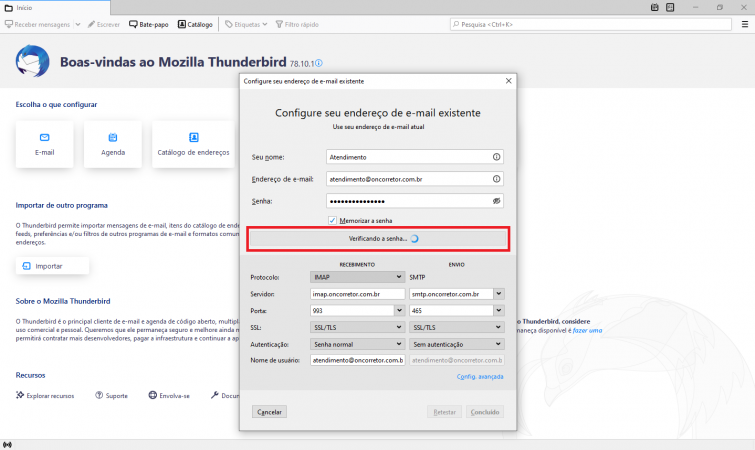Open the Sem autenticação dropdown

pyautogui.click(x=456, y=344)
